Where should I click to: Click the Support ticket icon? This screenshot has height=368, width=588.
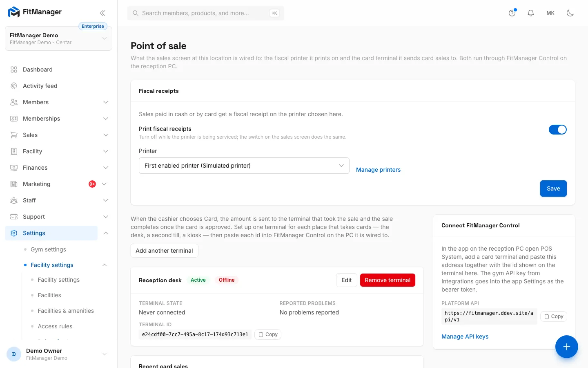click(14, 217)
